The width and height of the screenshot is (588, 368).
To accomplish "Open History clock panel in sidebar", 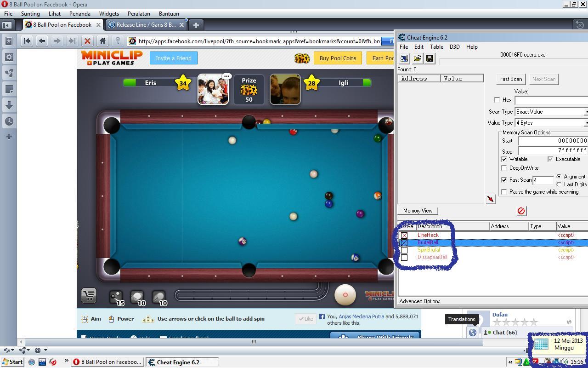I will tap(9, 121).
